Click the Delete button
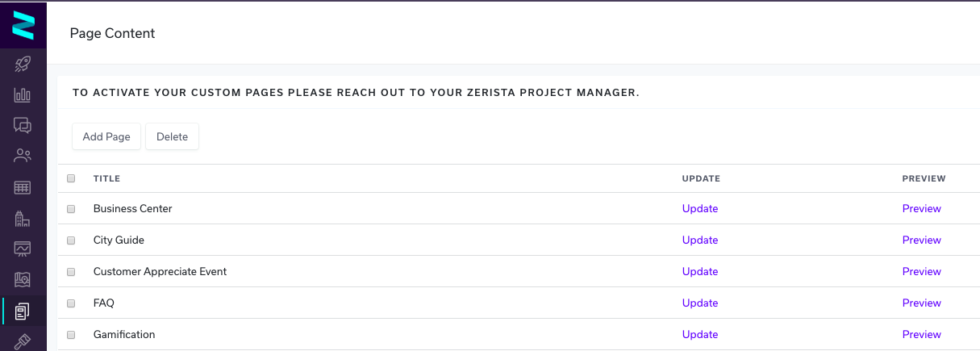 coord(172,136)
